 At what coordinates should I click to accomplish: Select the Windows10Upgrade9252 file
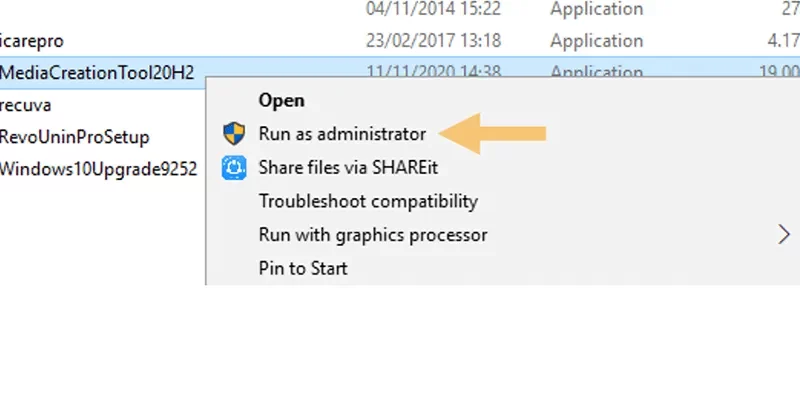point(98,169)
